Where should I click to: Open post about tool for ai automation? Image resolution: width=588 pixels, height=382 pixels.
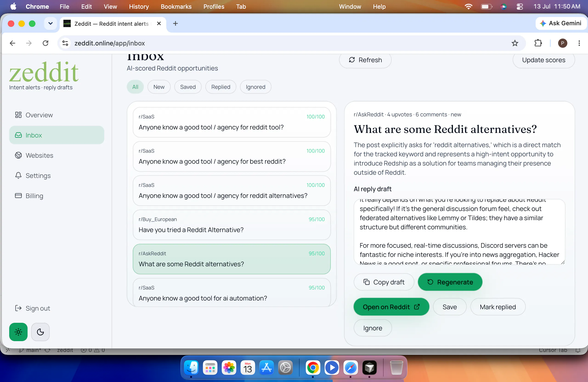(x=232, y=292)
